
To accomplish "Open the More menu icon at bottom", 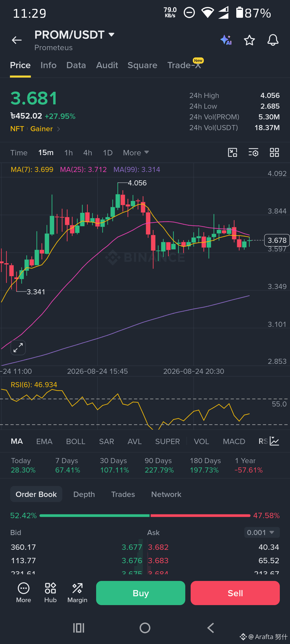I will [24, 593].
